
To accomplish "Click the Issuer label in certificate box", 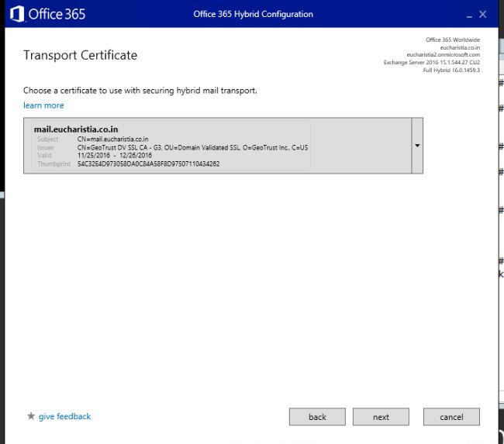I will (45, 147).
